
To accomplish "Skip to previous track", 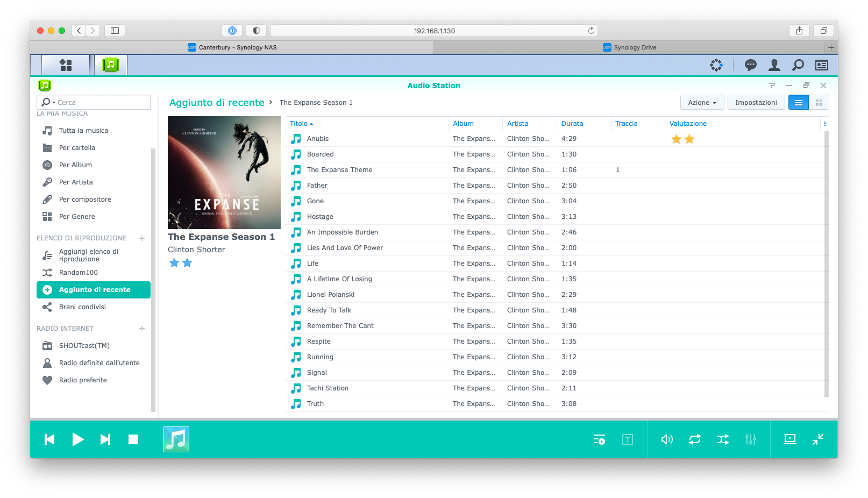I will point(49,439).
